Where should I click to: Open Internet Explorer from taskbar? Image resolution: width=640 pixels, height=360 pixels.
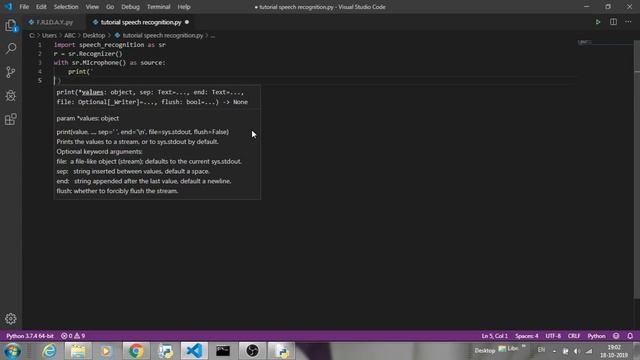pos(49,351)
